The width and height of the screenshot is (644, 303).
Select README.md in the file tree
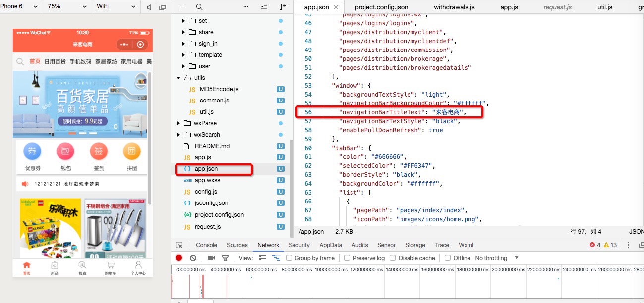click(212, 146)
